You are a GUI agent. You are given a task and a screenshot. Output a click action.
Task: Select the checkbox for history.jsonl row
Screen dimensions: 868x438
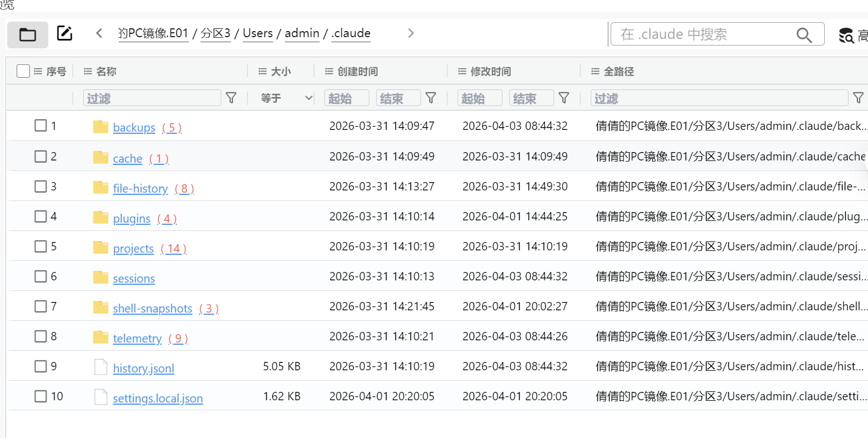pos(40,366)
